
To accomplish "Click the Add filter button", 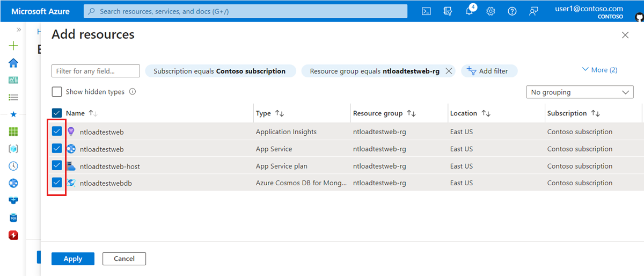I will point(488,71).
